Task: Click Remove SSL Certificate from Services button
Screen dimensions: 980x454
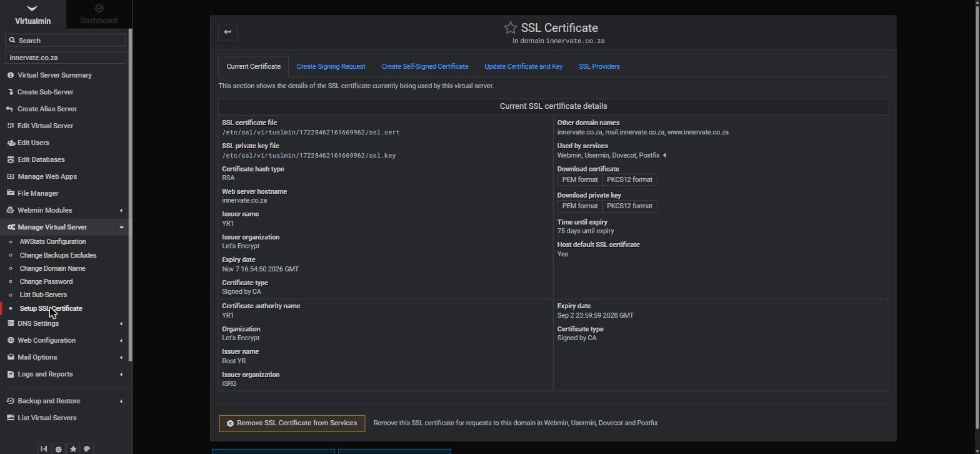Action: click(292, 423)
